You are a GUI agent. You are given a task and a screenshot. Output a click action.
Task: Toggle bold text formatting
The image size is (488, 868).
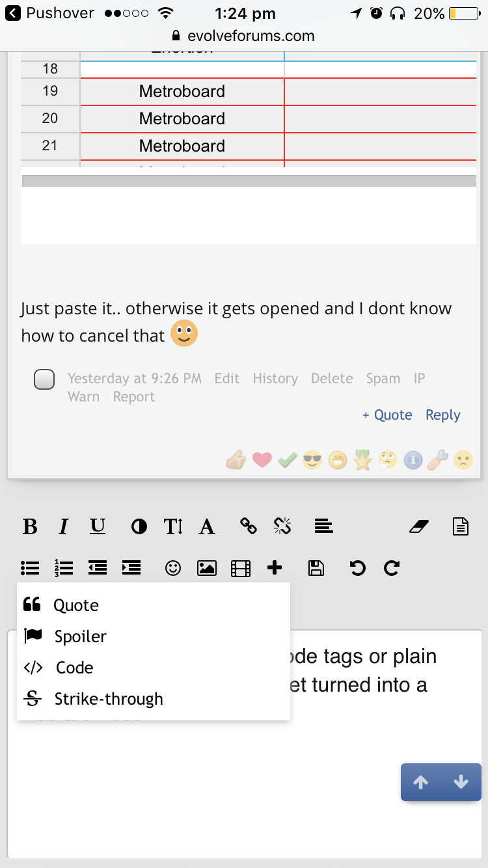click(30, 526)
